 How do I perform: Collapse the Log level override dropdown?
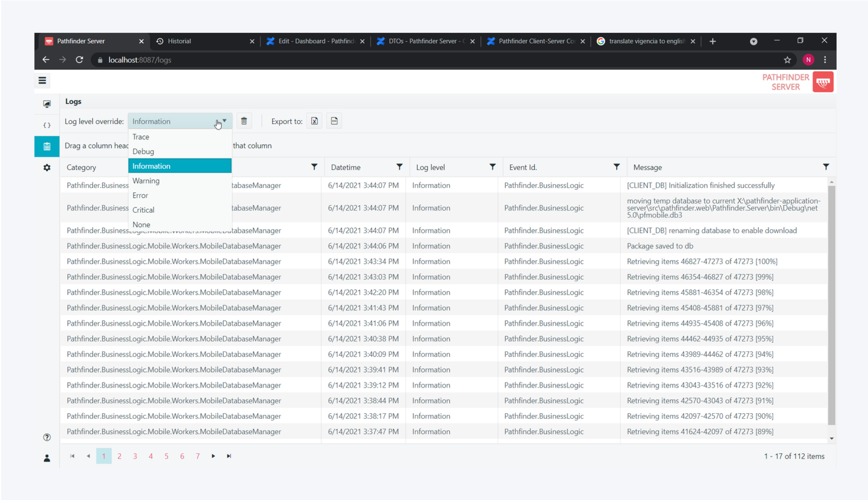pyautogui.click(x=224, y=121)
